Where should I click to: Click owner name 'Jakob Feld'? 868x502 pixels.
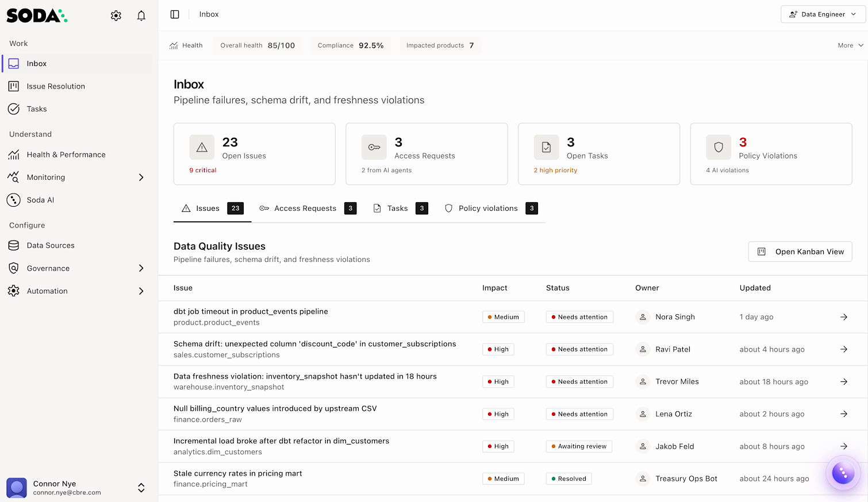tap(675, 446)
